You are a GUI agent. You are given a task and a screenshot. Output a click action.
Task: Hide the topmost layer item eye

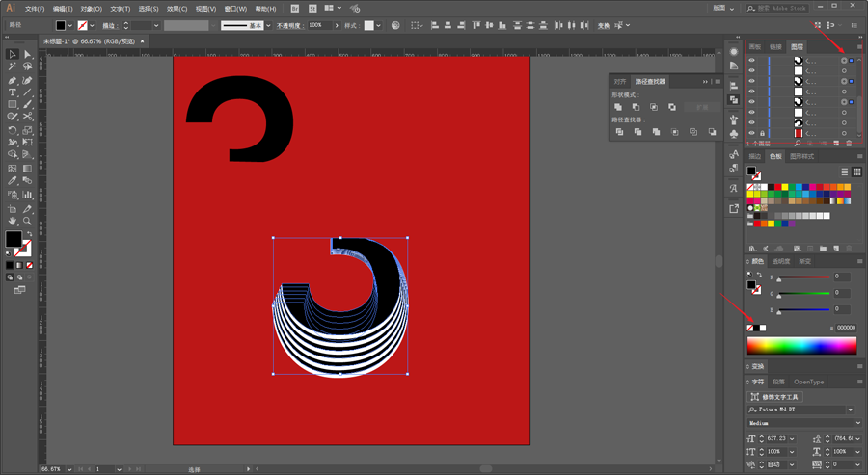coord(751,61)
